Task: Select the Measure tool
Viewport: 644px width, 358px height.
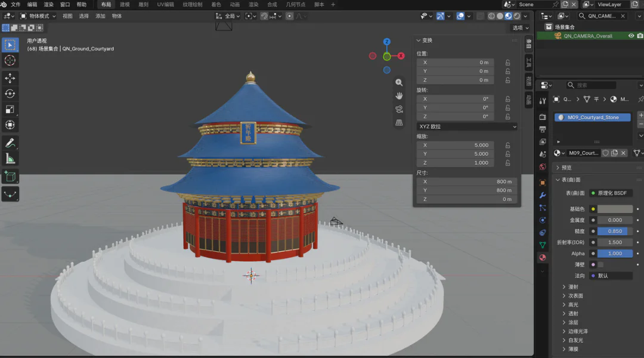Action: point(10,159)
